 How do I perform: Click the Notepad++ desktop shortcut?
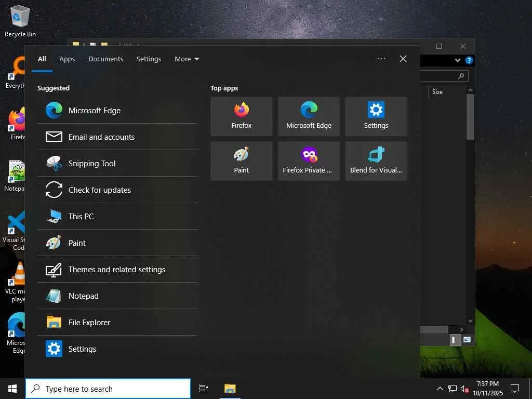pos(15,176)
